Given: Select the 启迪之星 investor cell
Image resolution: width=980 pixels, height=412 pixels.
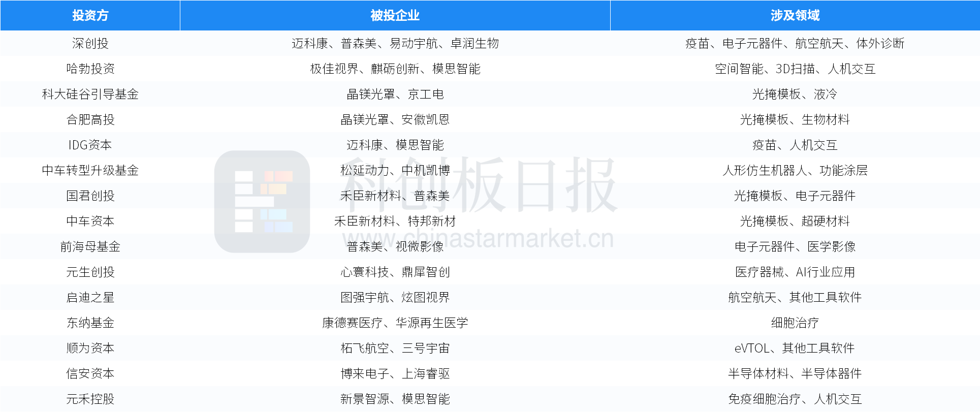Looking at the screenshot, I should (x=90, y=298).
